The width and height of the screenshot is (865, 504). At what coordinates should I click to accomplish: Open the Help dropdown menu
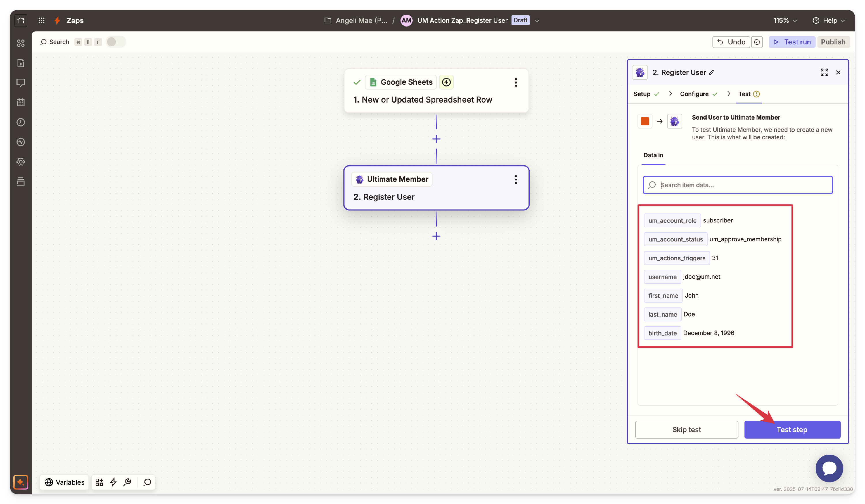[x=829, y=20]
